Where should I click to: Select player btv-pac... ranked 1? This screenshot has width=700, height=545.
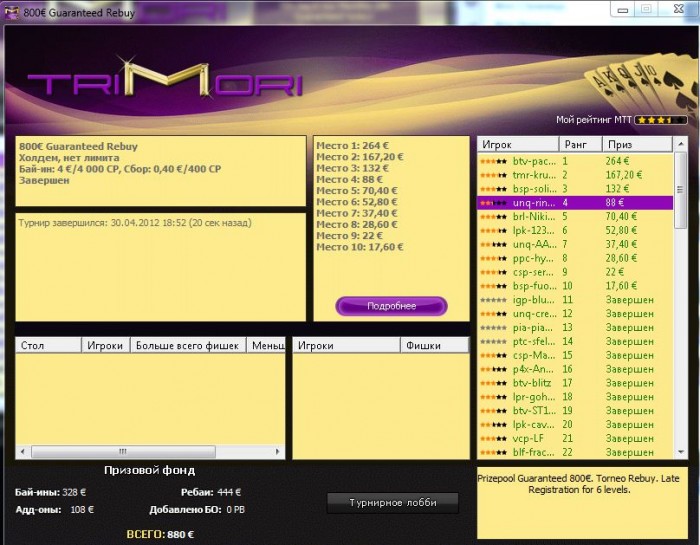575,161
